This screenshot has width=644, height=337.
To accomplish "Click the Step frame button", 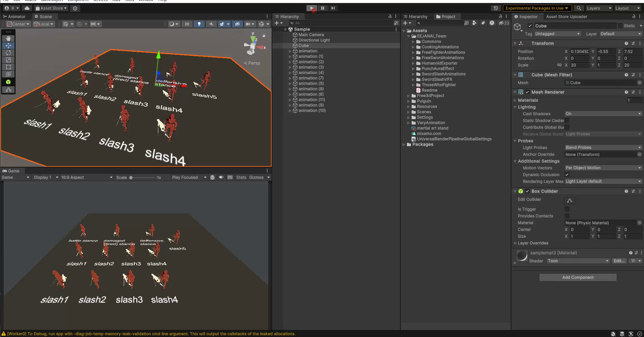I will 333,8.
